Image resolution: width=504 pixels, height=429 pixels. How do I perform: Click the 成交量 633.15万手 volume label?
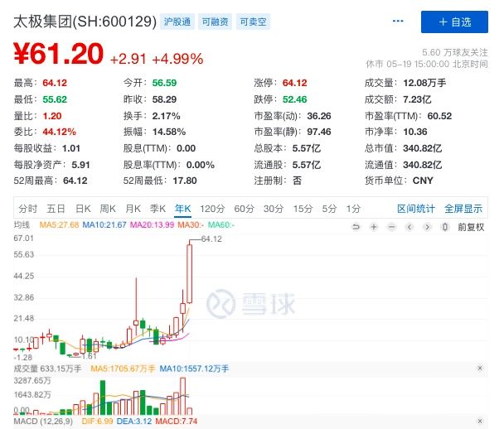[x=47, y=369]
